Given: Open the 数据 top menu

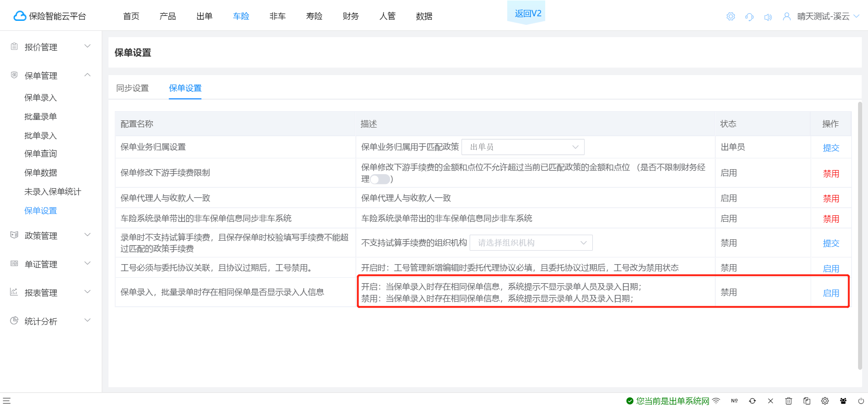Looking at the screenshot, I should point(424,16).
